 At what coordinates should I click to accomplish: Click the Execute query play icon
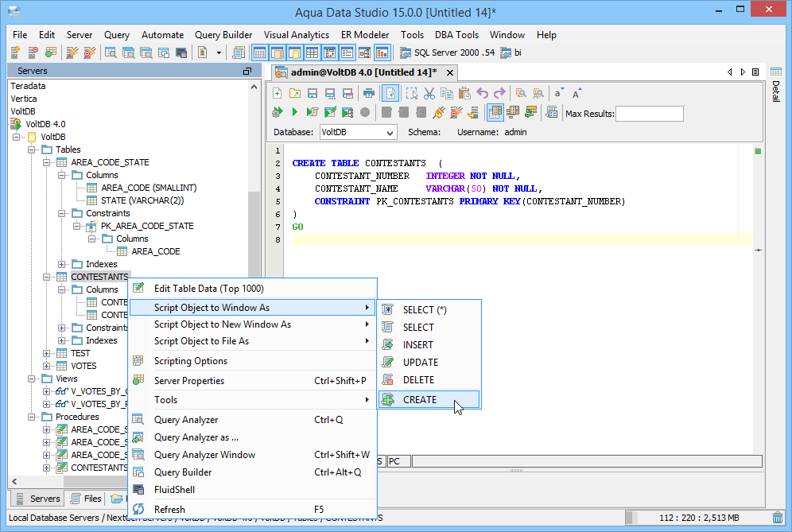[295, 112]
